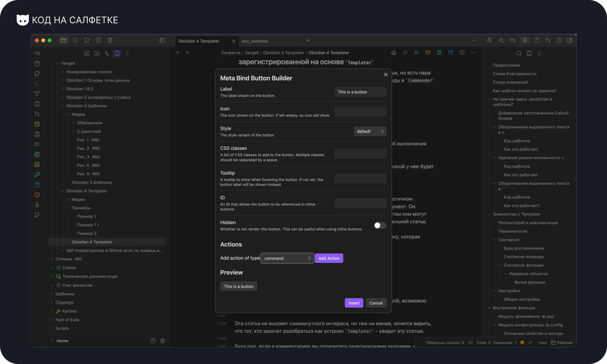The height and width of the screenshot is (364, 607).
Task: Focus the Icon input field
Action: click(360, 112)
